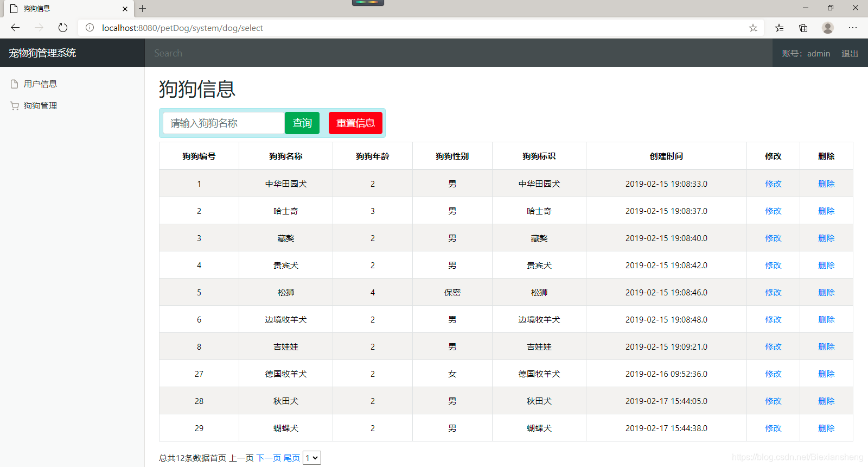Image resolution: width=868 pixels, height=467 pixels.
Task: Click the 2019-02-17 15:44:38.0 timestamp cell
Action: 666,428
